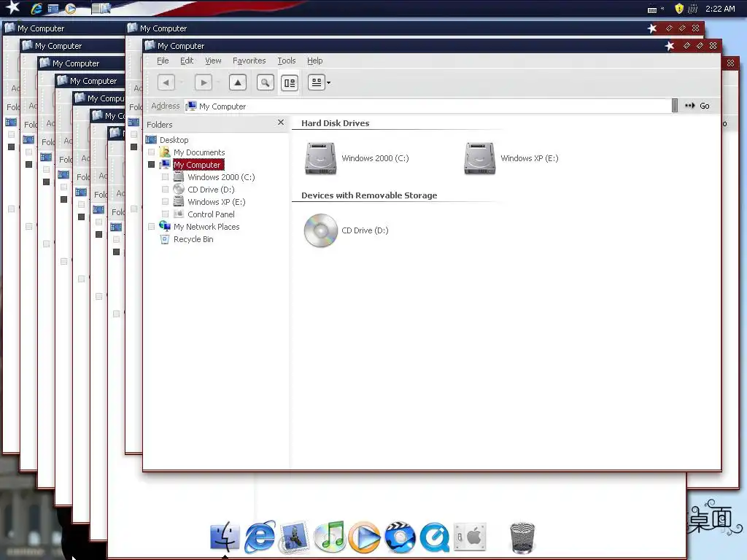Click the Recycle Bin icon in tree

pos(165,239)
